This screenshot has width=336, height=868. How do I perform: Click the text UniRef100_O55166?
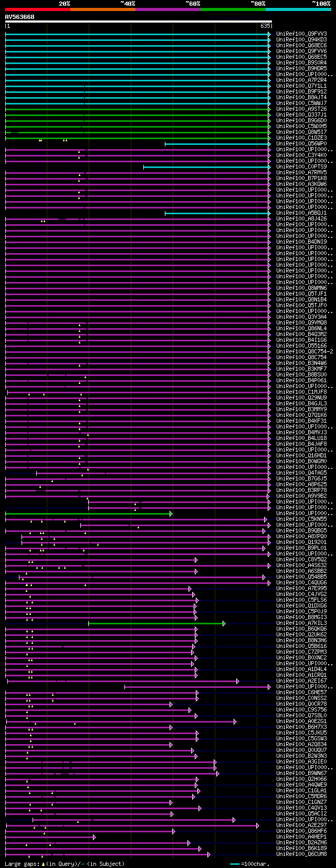(301, 346)
